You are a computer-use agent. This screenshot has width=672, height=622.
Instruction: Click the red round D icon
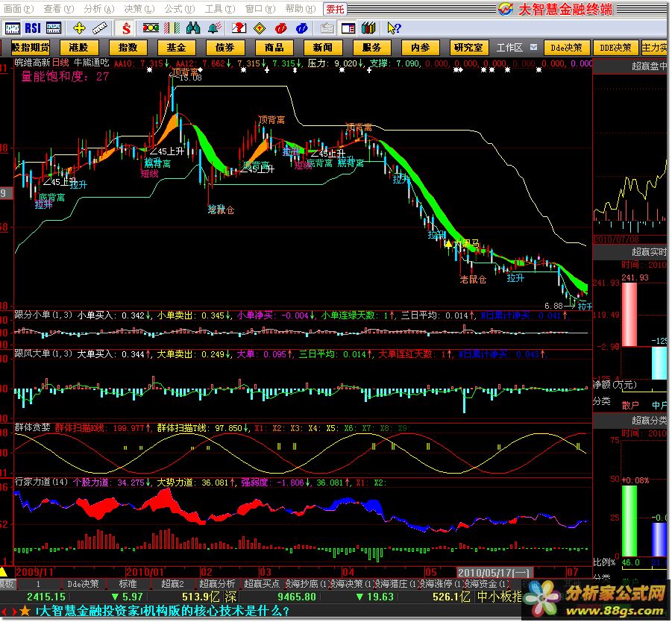coord(280,28)
